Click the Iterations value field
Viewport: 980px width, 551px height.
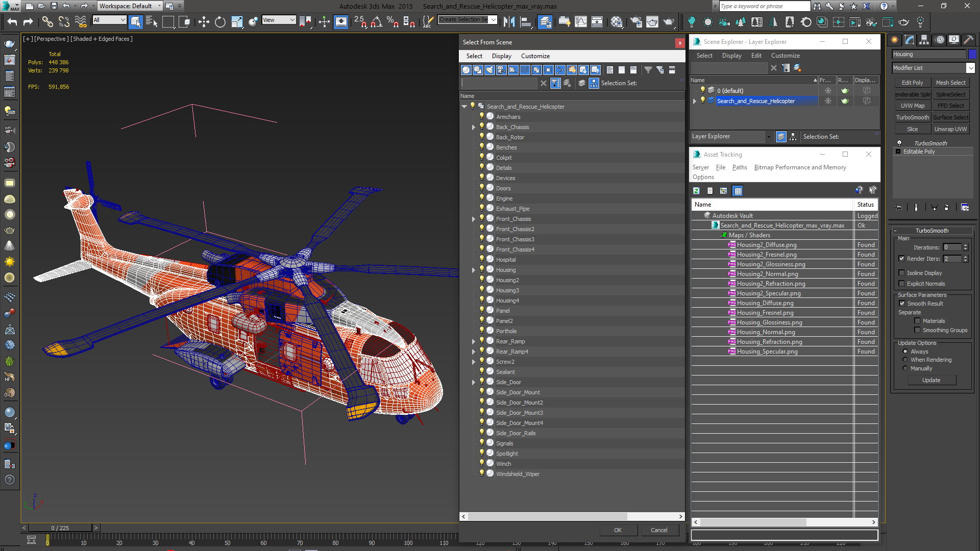952,247
